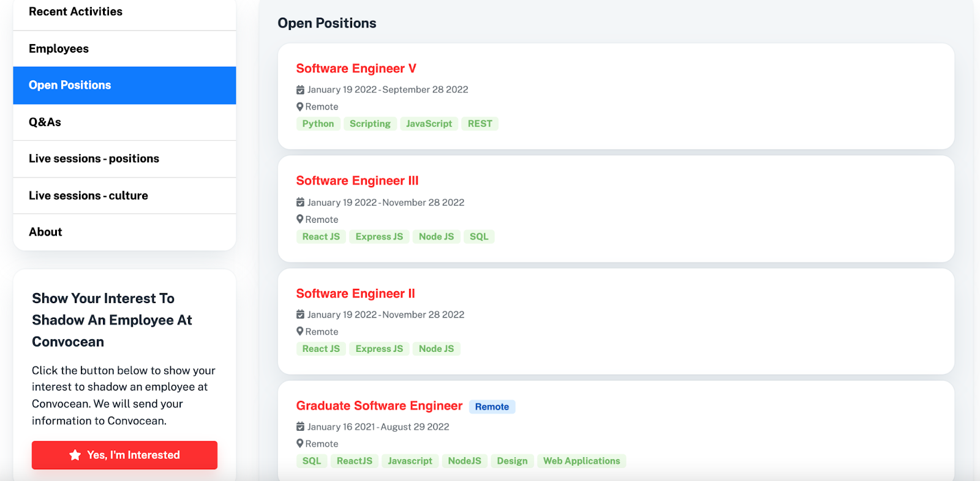Click the blue Remote badge
The image size is (980, 481).
coord(492,407)
